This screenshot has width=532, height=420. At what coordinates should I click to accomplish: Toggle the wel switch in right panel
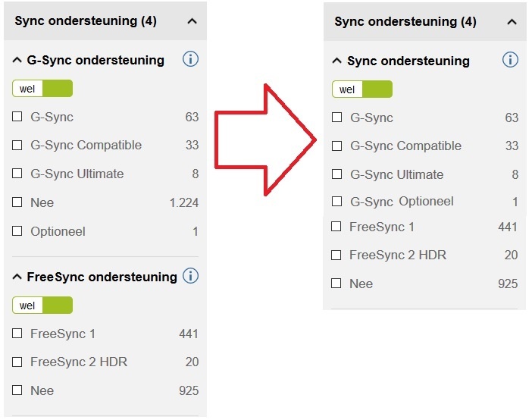[362, 89]
